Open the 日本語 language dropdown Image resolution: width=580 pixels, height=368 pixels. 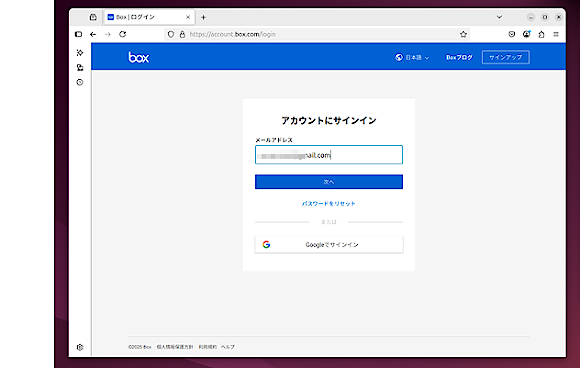tap(412, 57)
